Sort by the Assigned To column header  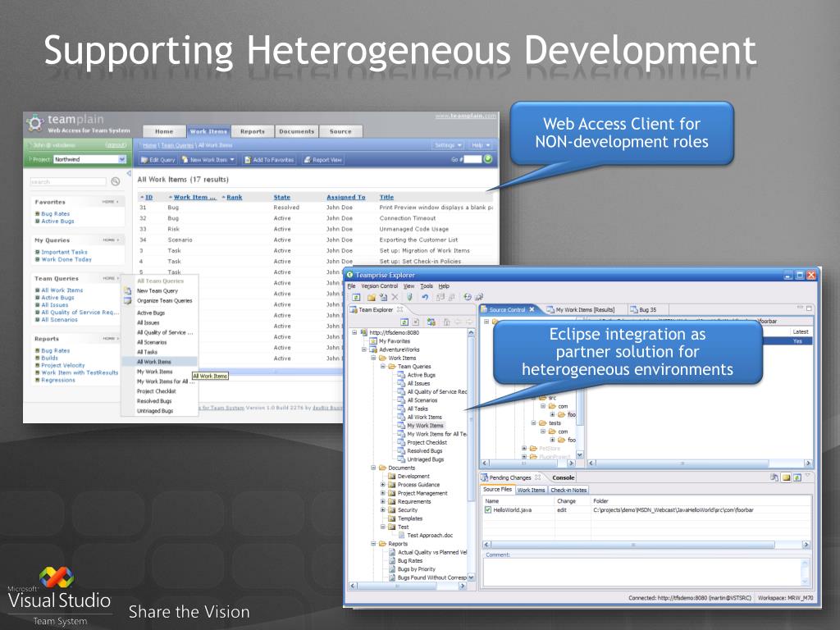click(x=345, y=197)
